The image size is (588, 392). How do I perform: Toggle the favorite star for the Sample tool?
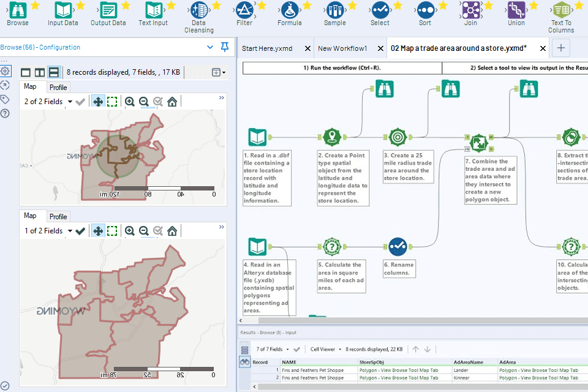click(353, 6)
